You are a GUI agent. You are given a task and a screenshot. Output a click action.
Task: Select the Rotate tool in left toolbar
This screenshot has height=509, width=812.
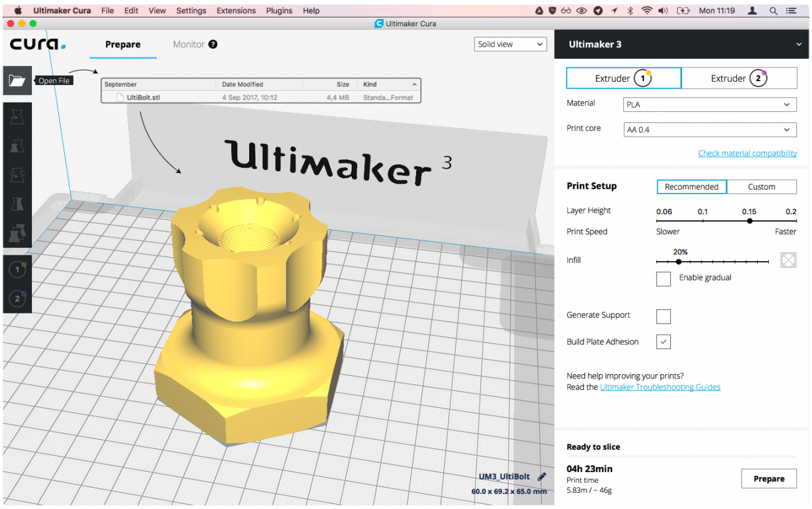[x=17, y=175]
